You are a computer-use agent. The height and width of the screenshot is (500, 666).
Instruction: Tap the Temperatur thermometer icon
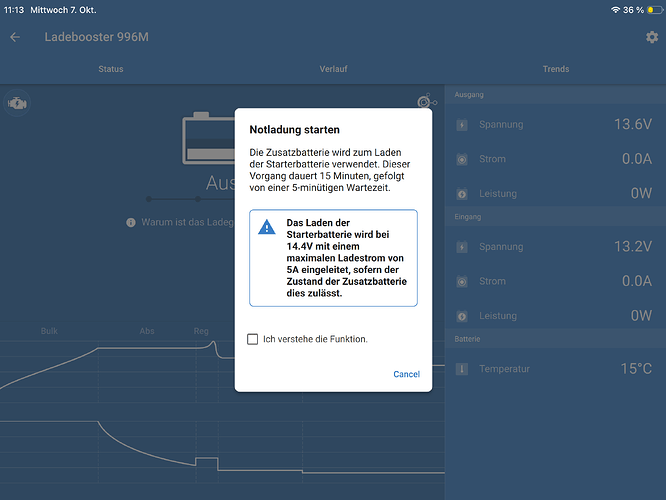[462, 369]
